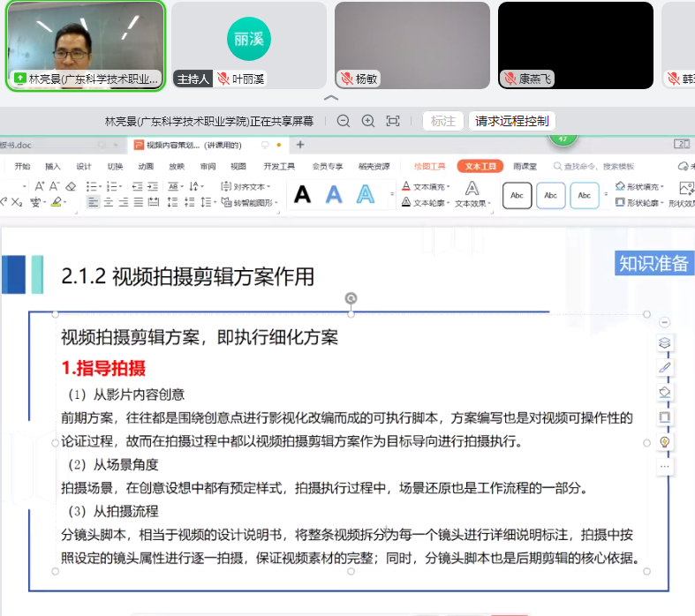
Task: Open text direction dropdown
Action: 196,186
